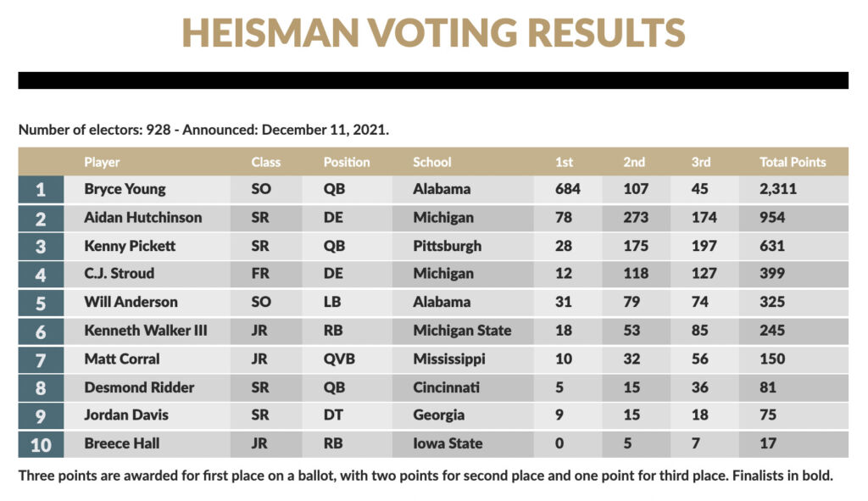Viewport: 868px width, 501px height.
Task: Click the School column header
Action: tap(432, 162)
